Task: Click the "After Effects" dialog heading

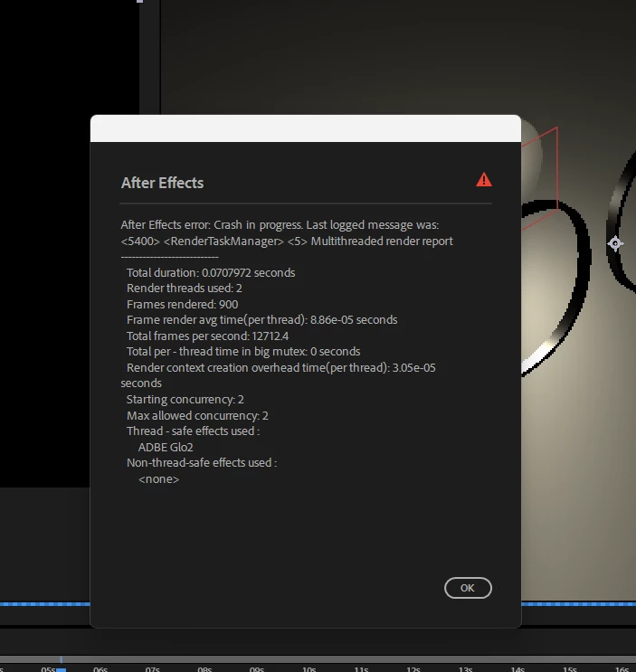Action: click(163, 183)
